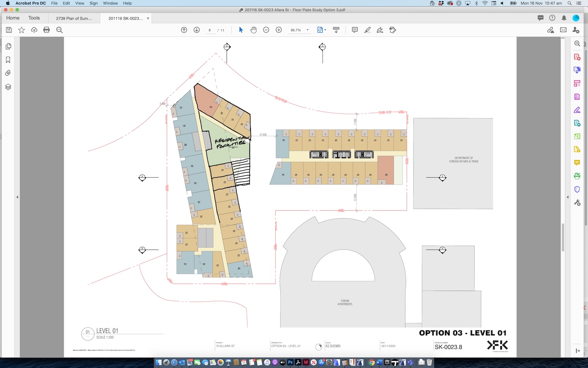Open the Bookmarks panel

[x=8, y=60]
